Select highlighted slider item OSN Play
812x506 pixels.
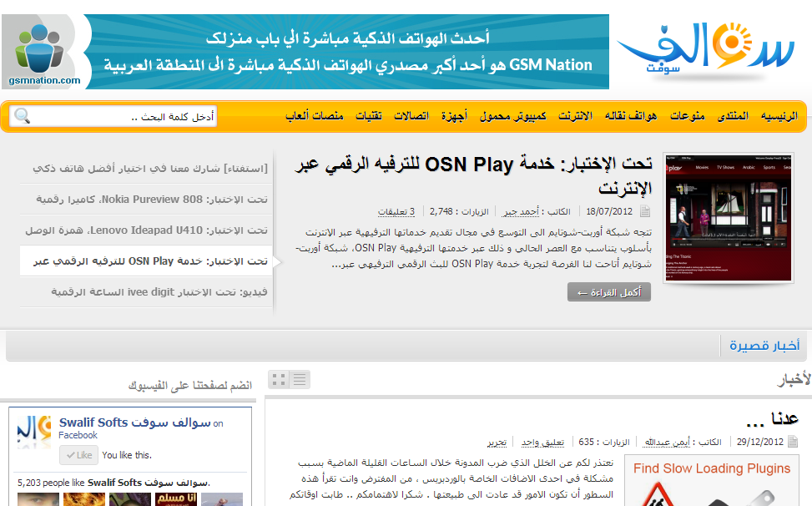146,261
